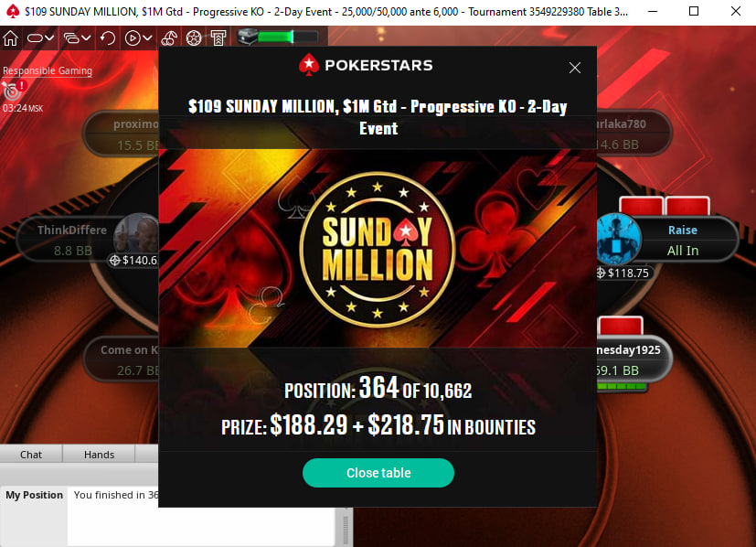Click the My Position label

pos(34,495)
